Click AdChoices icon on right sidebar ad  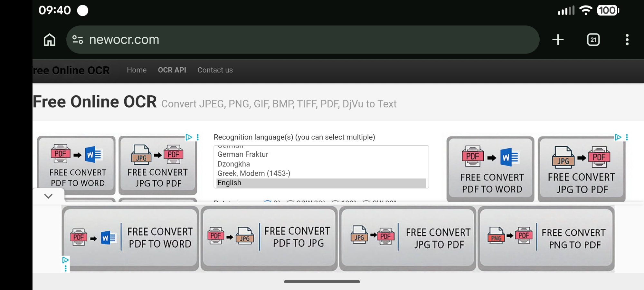[x=618, y=137]
